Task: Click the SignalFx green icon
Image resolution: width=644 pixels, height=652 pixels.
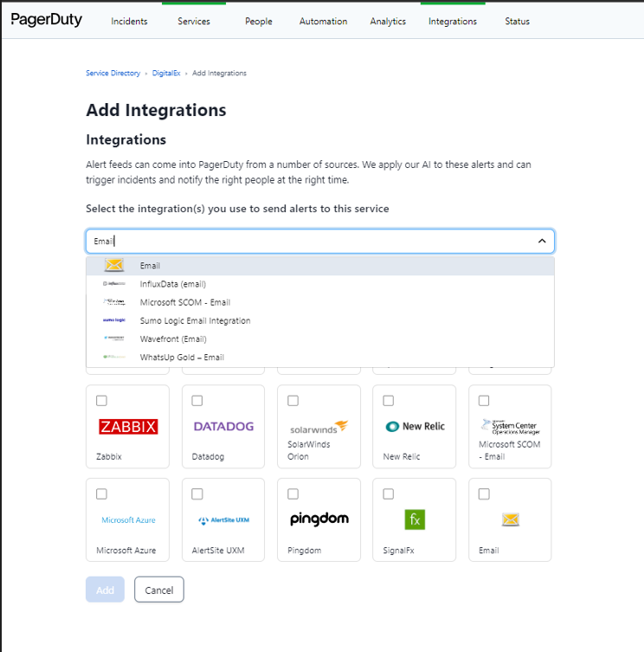Action: [415, 520]
